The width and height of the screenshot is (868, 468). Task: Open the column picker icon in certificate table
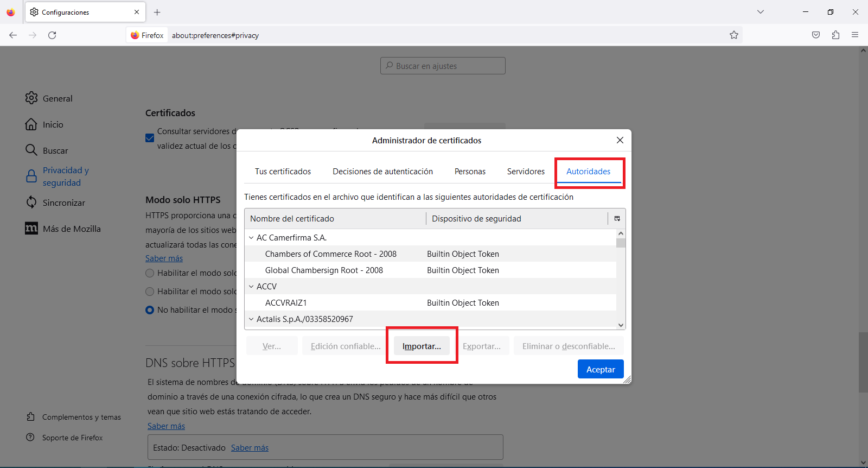pyautogui.click(x=617, y=218)
